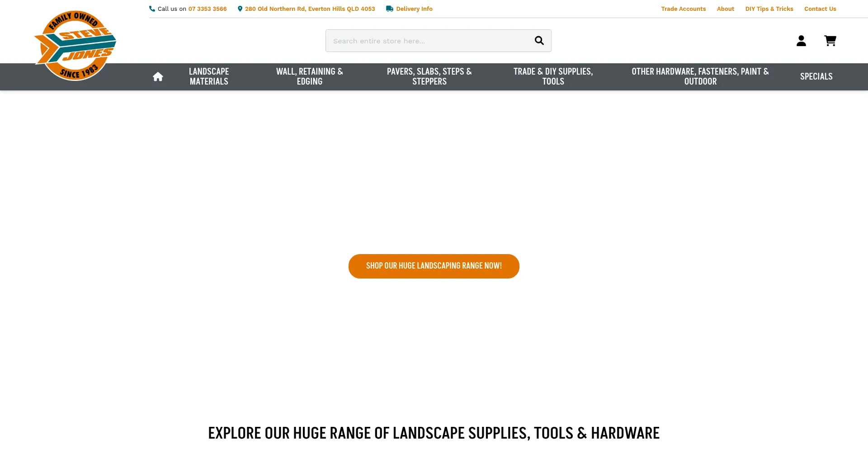The image size is (868, 449).
Task: Click the delivery truck icon
Action: [389, 9]
